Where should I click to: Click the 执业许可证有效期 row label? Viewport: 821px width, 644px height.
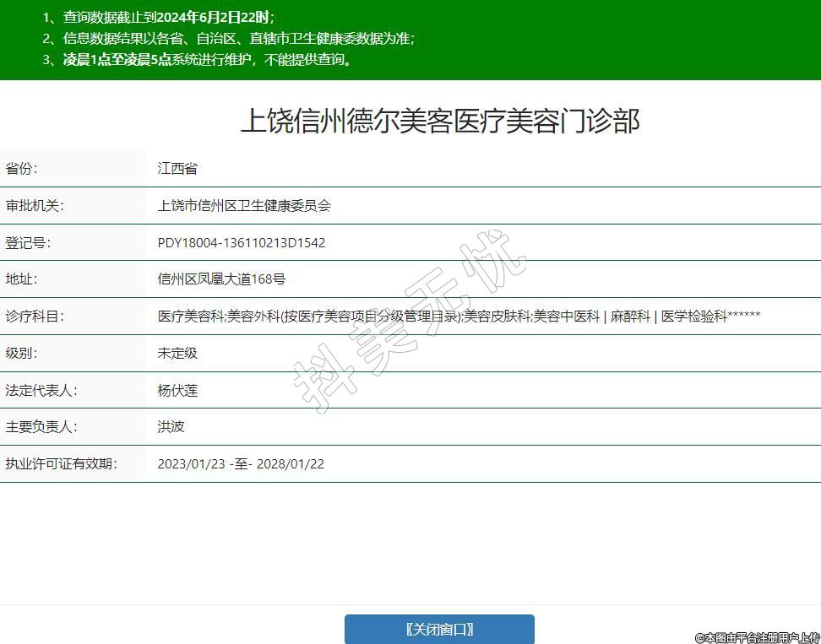tap(61, 463)
